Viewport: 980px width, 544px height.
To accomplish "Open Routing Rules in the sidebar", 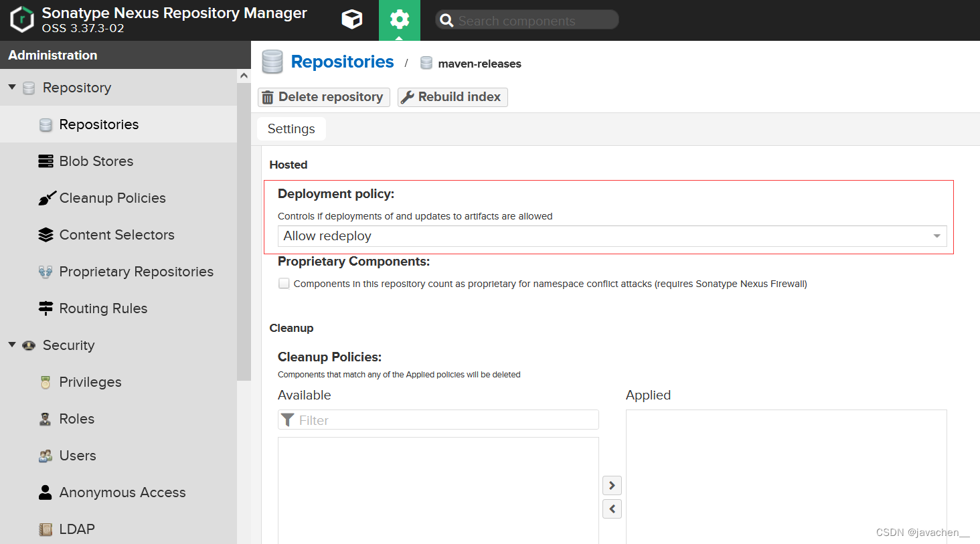I will [x=118, y=308].
